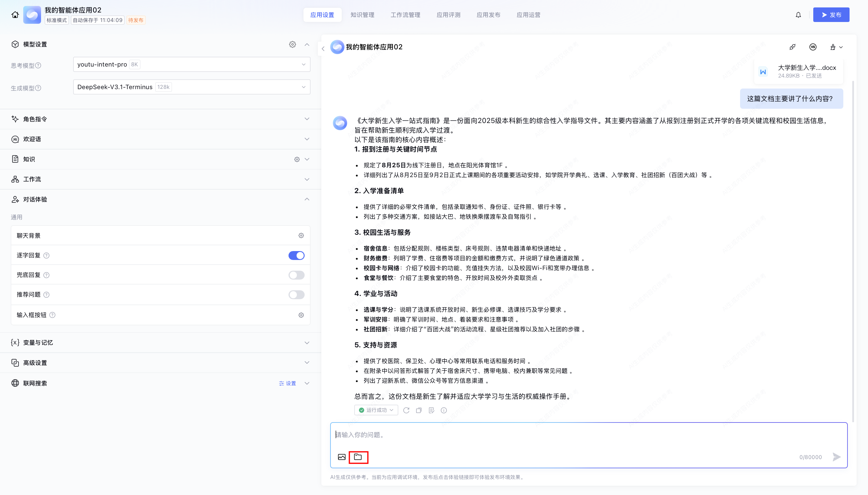Copy the answer using copy icon

coord(419,410)
